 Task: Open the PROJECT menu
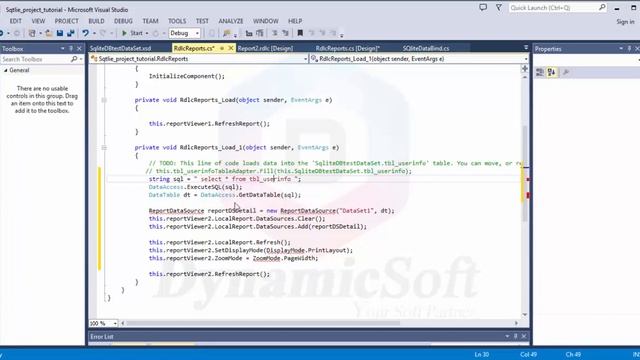click(x=67, y=21)
